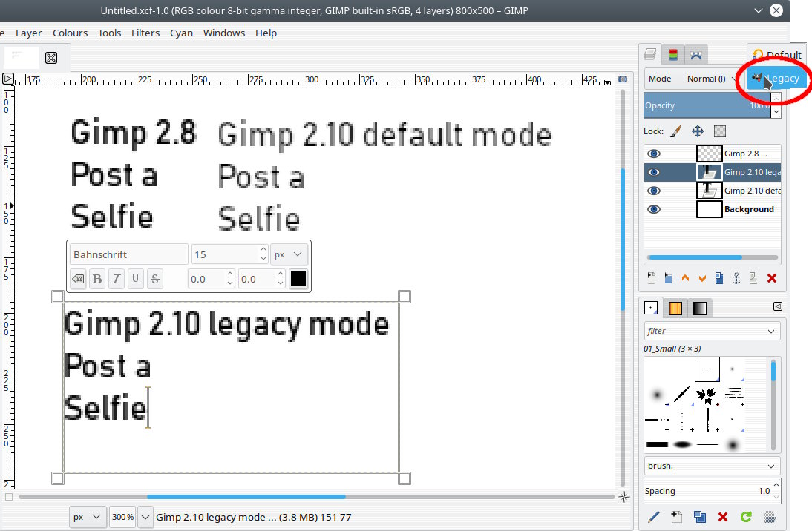The height and width of the screenshot is (531, 812).
Task: Toggle the Quick Mask button
Action: point(8,497)
